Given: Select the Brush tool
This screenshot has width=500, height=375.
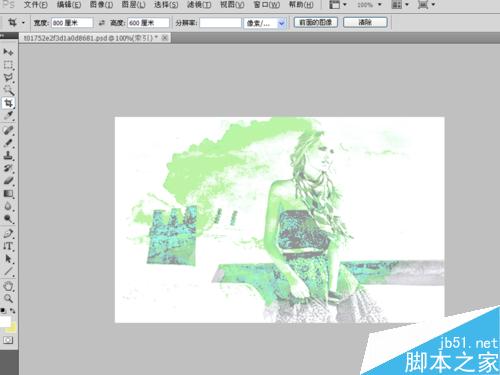Looking at the screenshot, I should 8,143.
